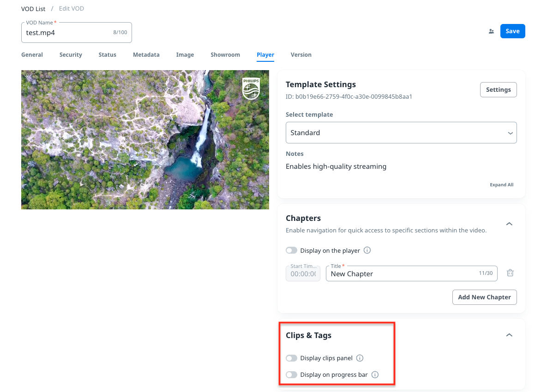Toggle Display clips panel switch
Viewport: 547px width, 392px height.
(x=291, y=358)
